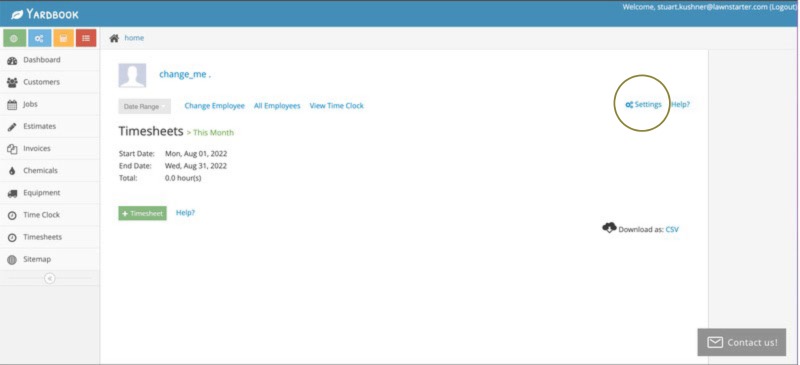Navigate to Chemicals section
The width and height of the screenshot is (800, 365).
point(50,171)
